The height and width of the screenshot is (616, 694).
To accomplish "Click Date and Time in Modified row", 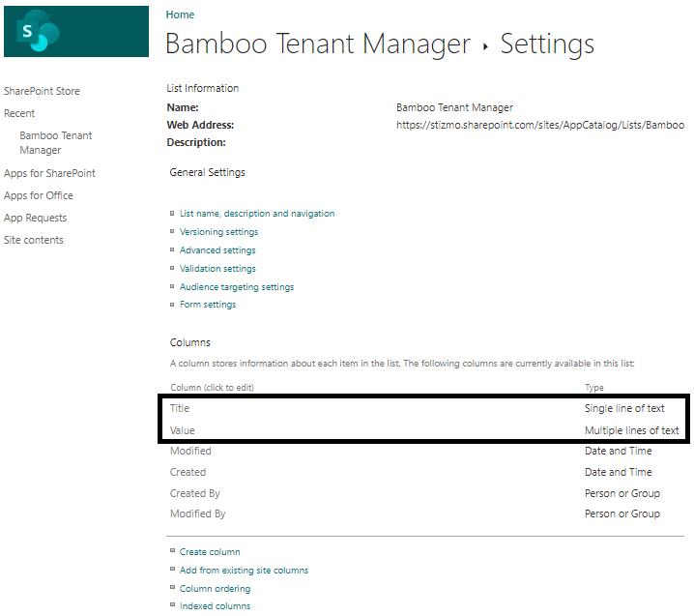I will pos(619,451).
